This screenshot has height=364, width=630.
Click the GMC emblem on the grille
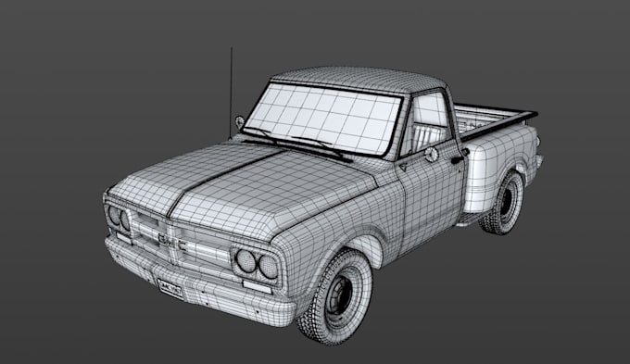pyautogui.click(x=171, y=242)
